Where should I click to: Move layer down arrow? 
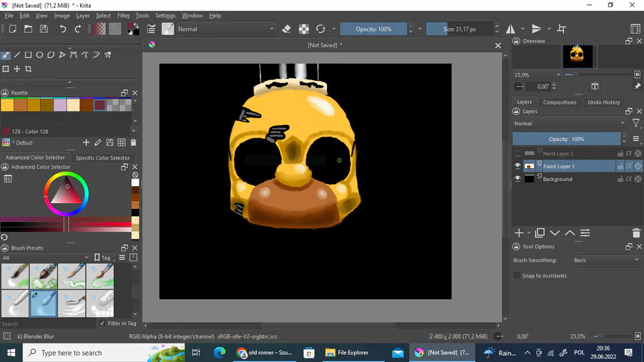555,233
